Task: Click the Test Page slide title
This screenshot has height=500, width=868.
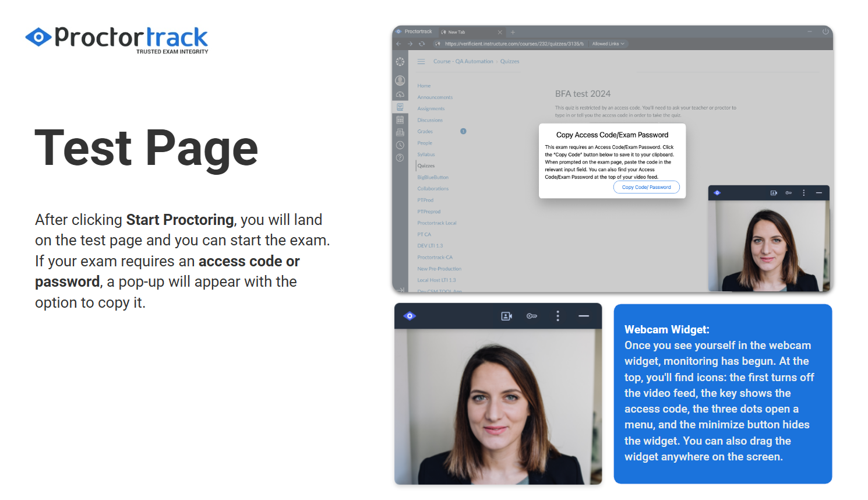Action: (146, 148)
